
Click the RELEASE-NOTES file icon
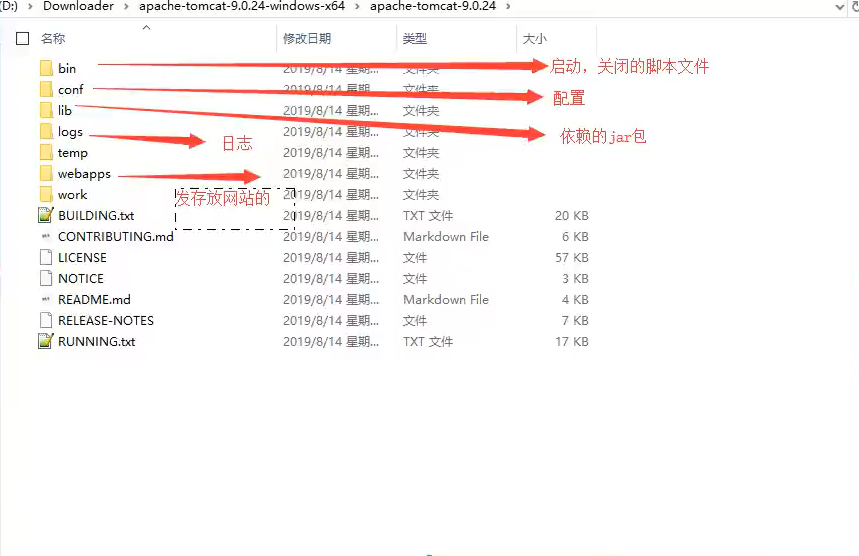click(46, 320)
